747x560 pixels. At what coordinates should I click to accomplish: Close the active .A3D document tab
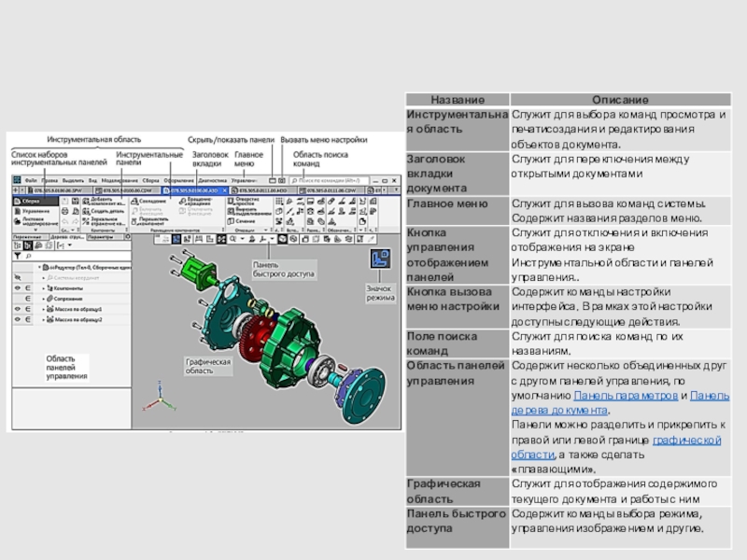(x=225, y=190)
